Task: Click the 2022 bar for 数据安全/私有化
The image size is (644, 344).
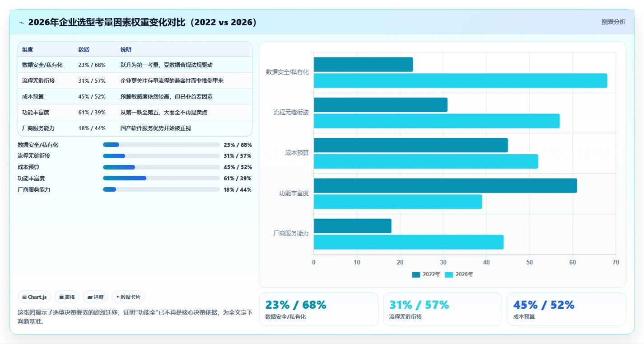Action: click(x=363, y=65)
